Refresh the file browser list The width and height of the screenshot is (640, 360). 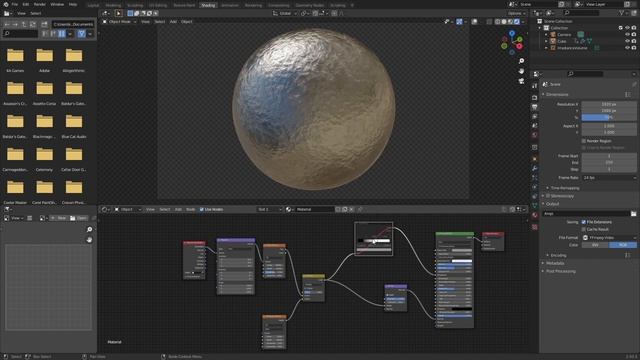33,24
